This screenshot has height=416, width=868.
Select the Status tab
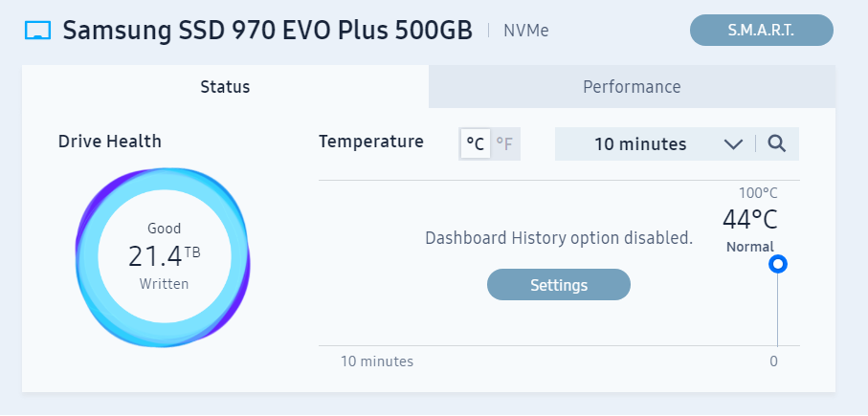pyautogui.click(x=225, y=87)
